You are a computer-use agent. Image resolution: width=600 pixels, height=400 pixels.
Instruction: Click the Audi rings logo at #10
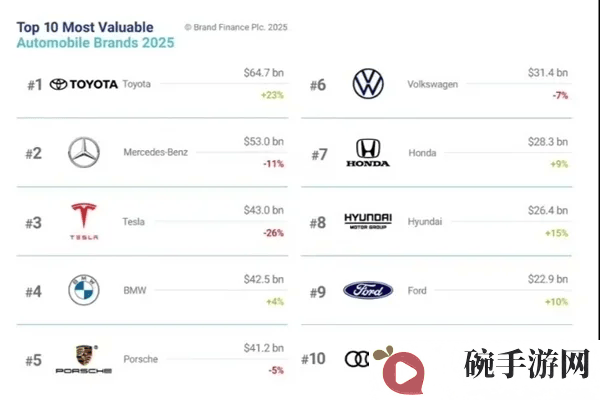click(357, 359)
